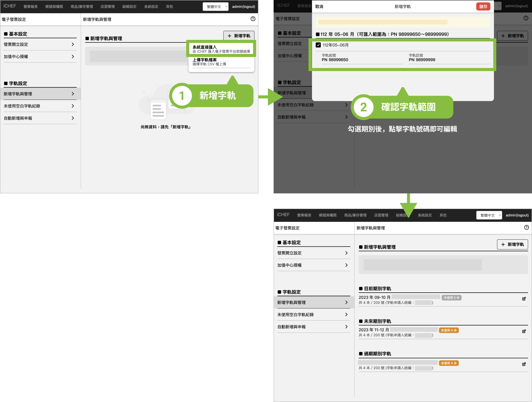The width and height of the screenshot is (532, 402).
Task: Open 營業報表 menu in top-left navbar
Action: coord(31,6)
